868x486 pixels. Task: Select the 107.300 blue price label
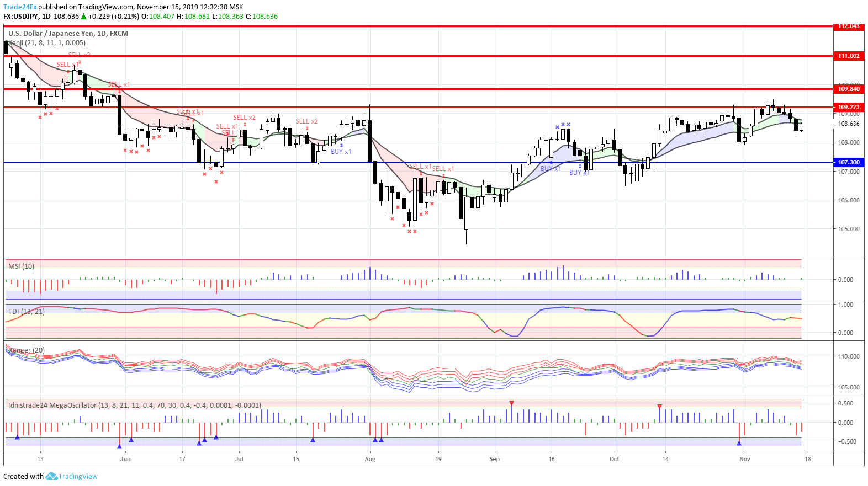pyautogui.click(x=849, y=162)
